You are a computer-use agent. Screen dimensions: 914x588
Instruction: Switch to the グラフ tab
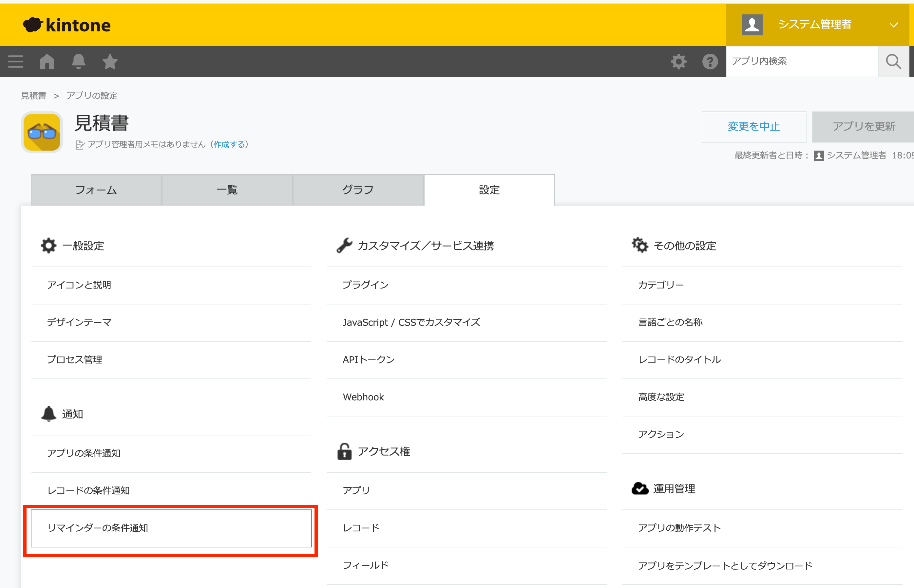(358, 190)
